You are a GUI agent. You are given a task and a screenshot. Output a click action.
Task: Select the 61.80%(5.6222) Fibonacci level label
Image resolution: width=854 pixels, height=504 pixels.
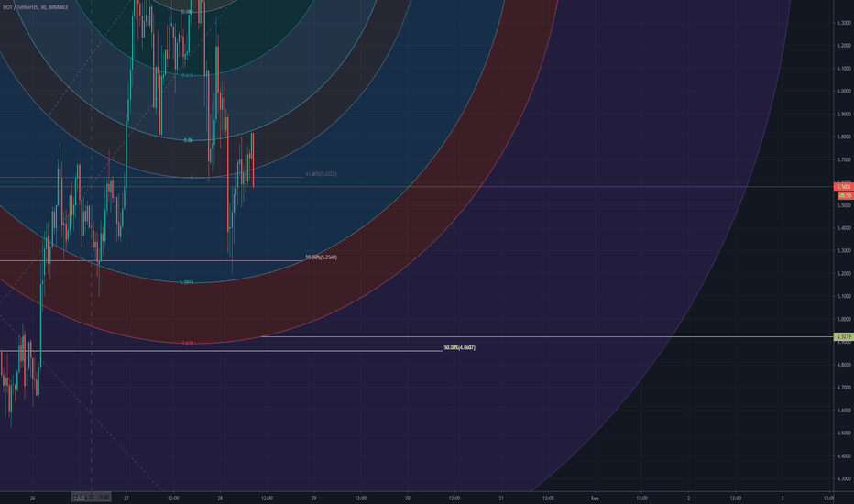point(321,174)
